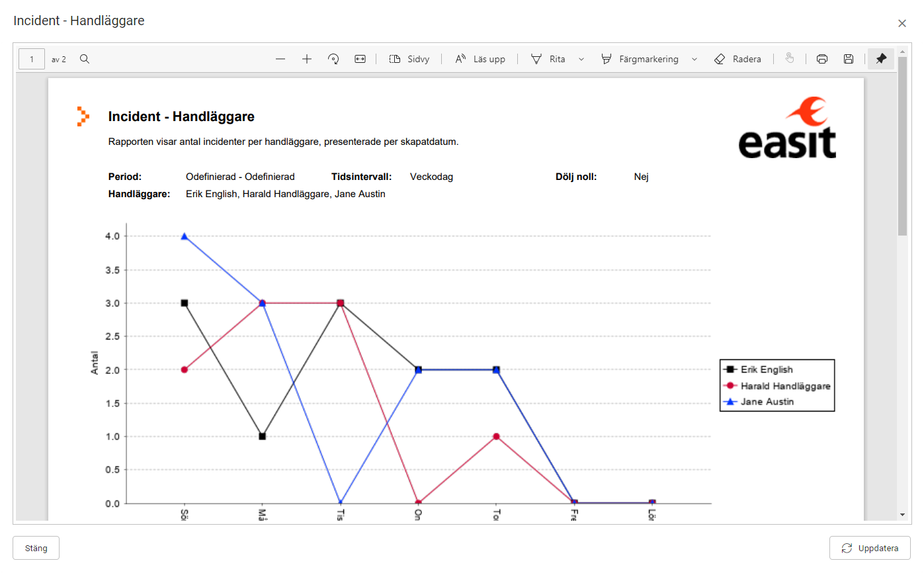Save the report with the floppy disk icon
Viewport: 924px width, 573px height.
coord(849,59)
